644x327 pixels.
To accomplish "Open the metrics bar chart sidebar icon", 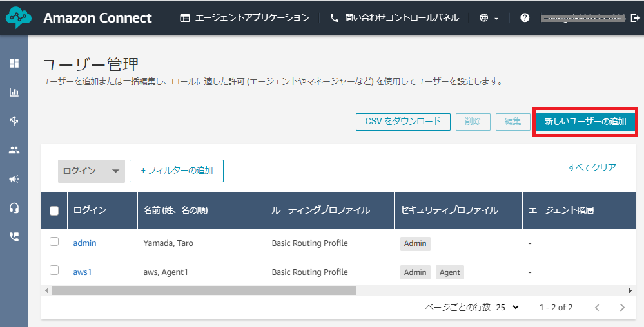I will coord(14,92).
